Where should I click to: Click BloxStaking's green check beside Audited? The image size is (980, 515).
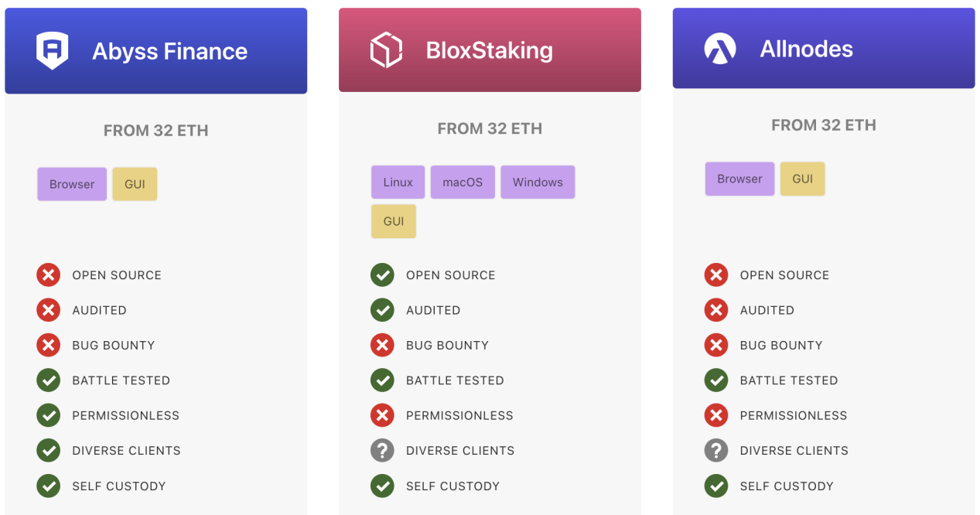[x=382, y=310]
